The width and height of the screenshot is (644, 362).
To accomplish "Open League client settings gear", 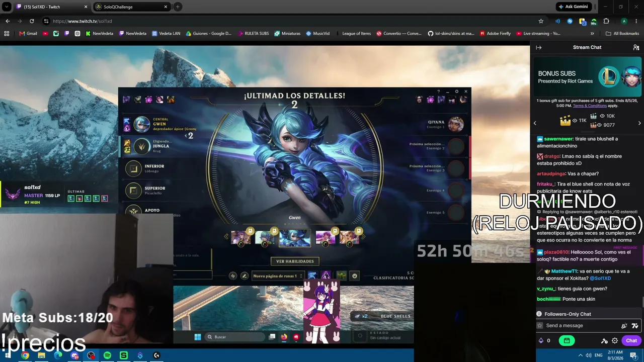I will pos(456,92).
